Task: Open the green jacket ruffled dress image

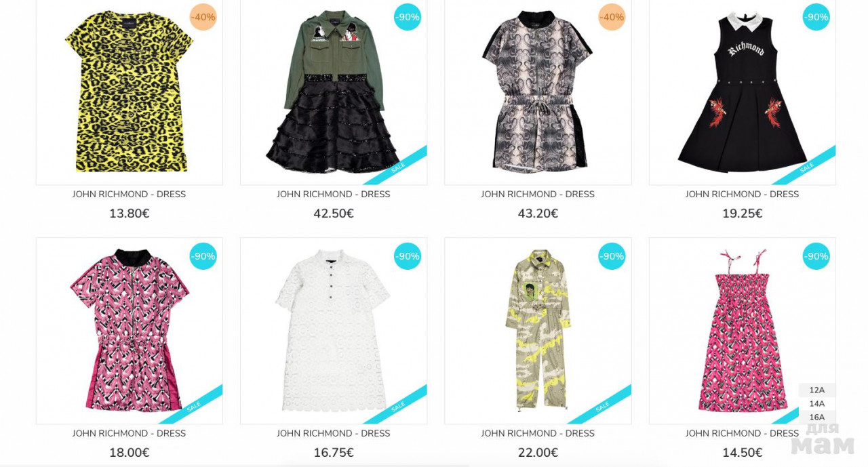Action: coord(334,91)
